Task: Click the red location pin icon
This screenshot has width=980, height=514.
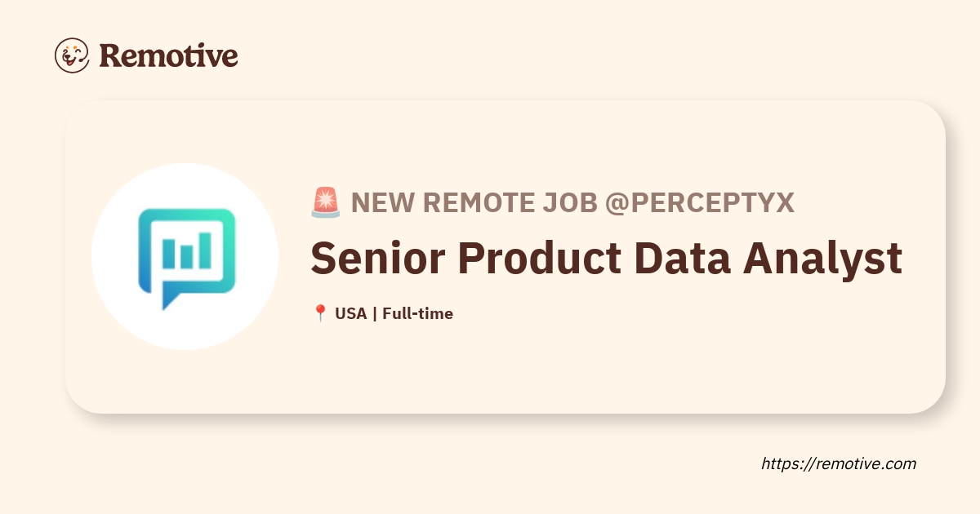Action: pyautogui.click(x=320, y=313)
